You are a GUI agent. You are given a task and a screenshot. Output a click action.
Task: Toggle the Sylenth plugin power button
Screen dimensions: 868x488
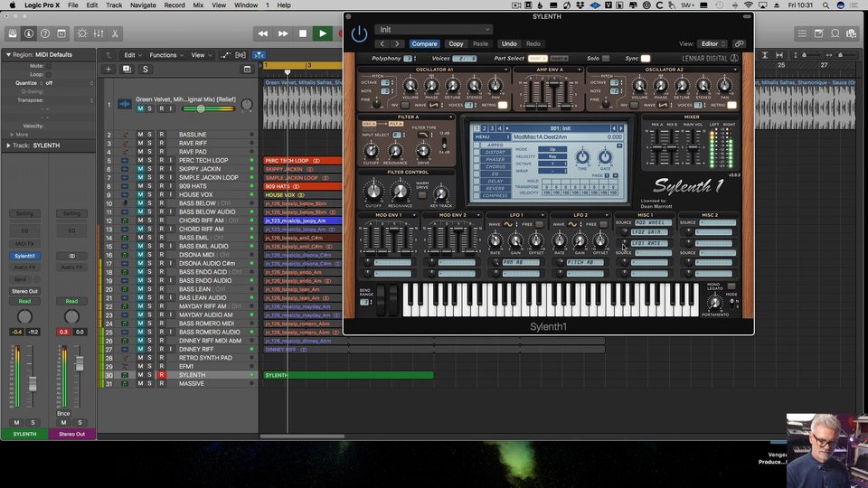(x=359, y=33)
